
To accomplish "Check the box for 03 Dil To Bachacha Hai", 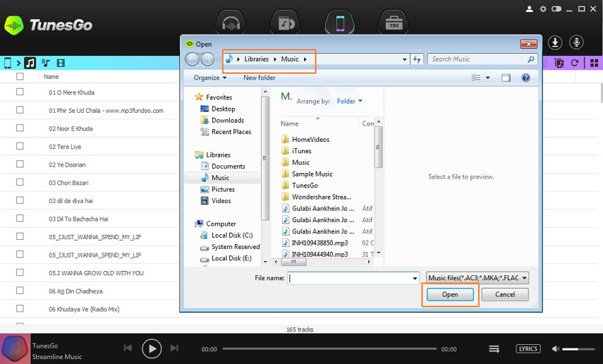I will click(20, 218).
